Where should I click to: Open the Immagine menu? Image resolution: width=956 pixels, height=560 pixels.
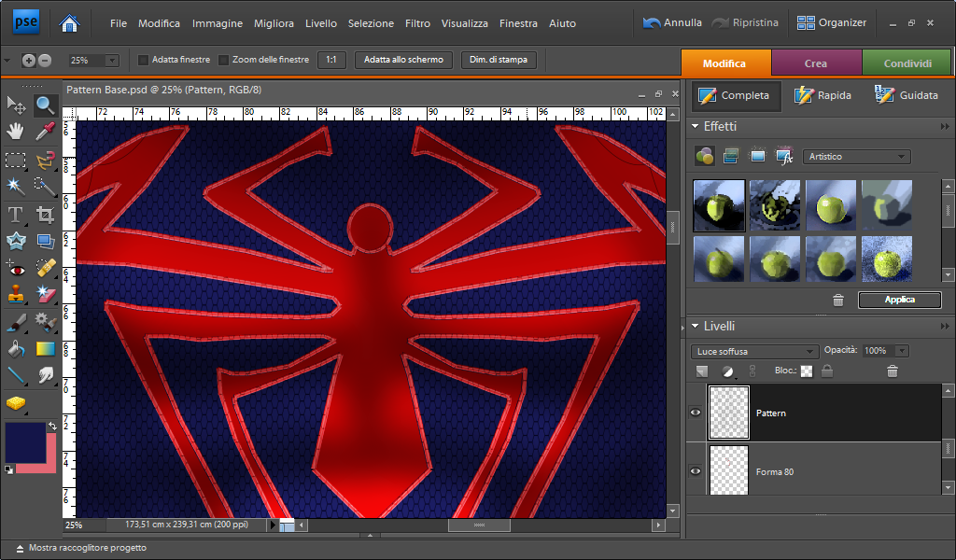[217, 23]
